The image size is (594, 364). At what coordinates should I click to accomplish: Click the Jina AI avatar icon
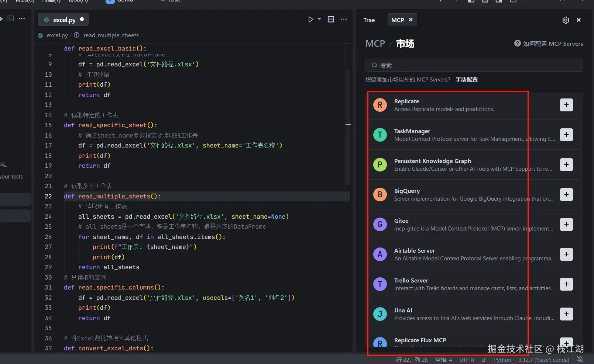(x=380, y=314)
